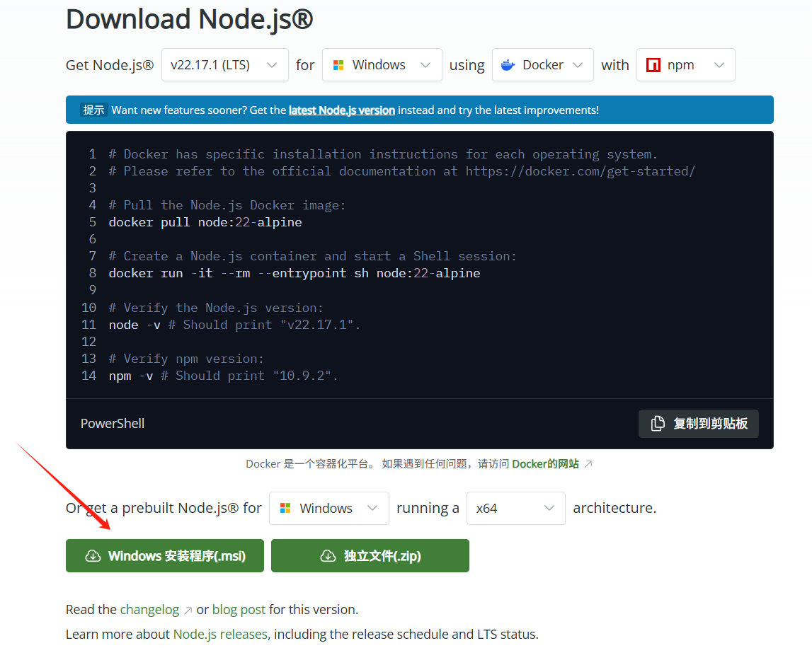812x648 pixels.
Task: Click the chevron of the version dropdown
Action: click(271, 65)
